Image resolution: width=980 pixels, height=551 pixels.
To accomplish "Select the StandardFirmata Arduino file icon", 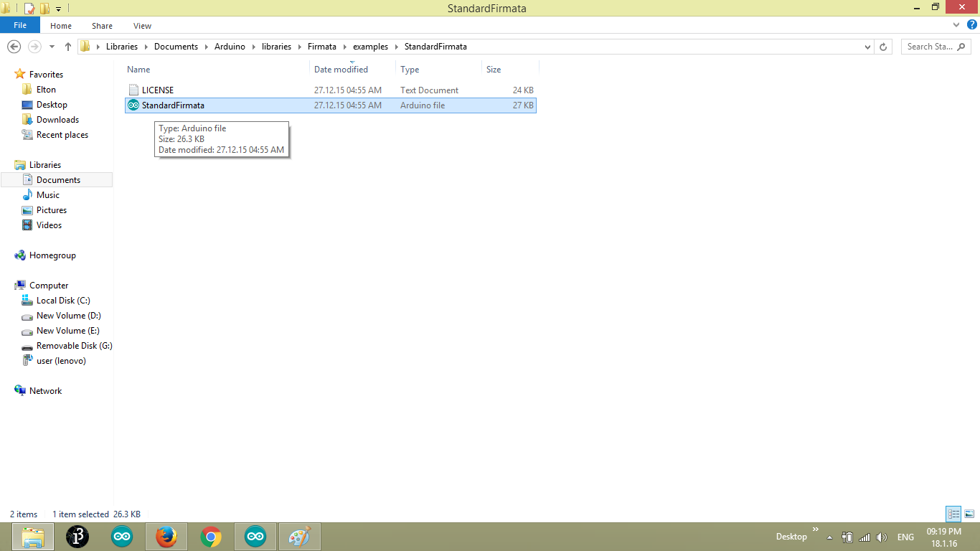I will point(133,105).
